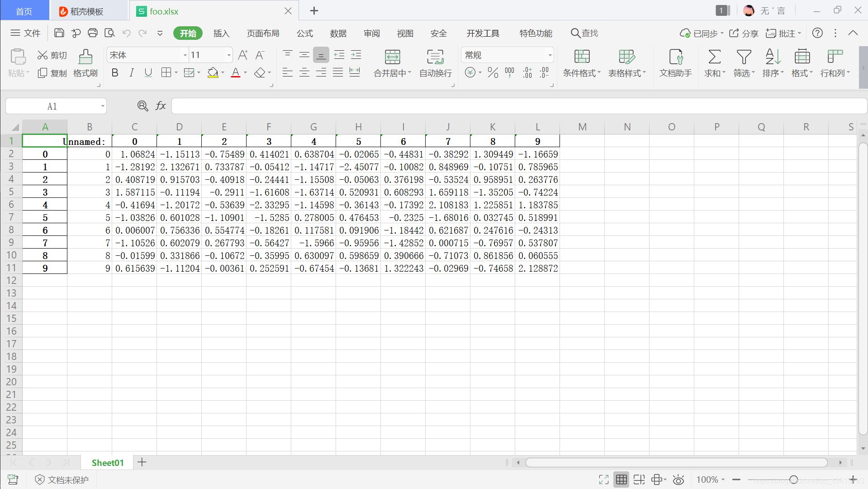Image resolution: width=868 pixels, height=489 pixels.
Task: Click the Wrap Text (自动换行) icon
Action: coord(436,57)
